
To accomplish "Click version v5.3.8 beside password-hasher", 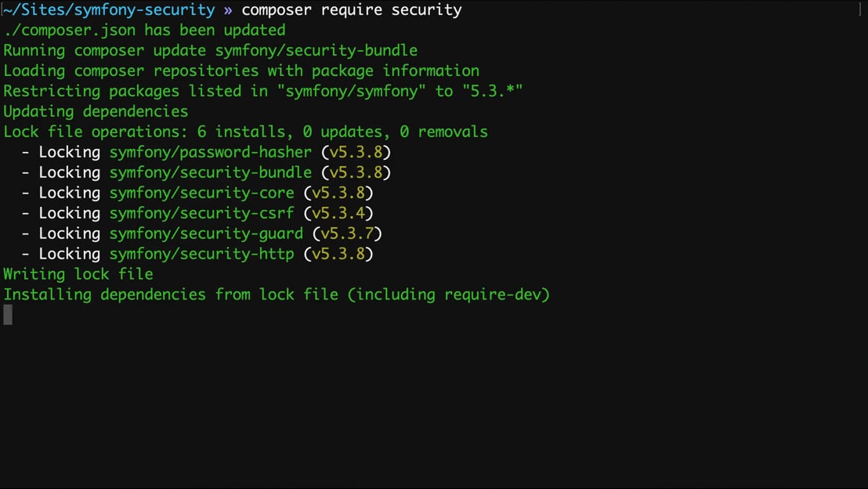I will point(356,152).
